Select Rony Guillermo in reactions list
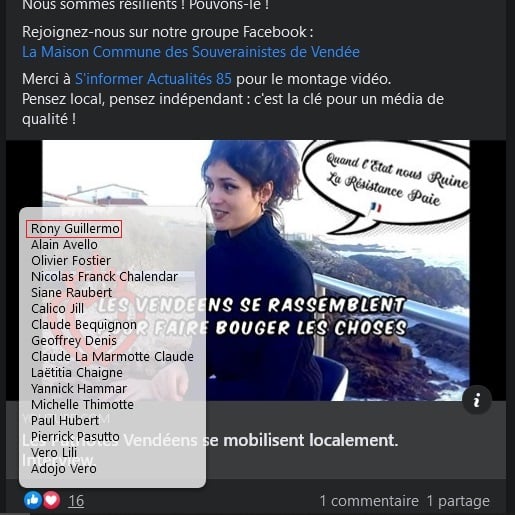Screen dimensions: 515x515 pos(74,229)
